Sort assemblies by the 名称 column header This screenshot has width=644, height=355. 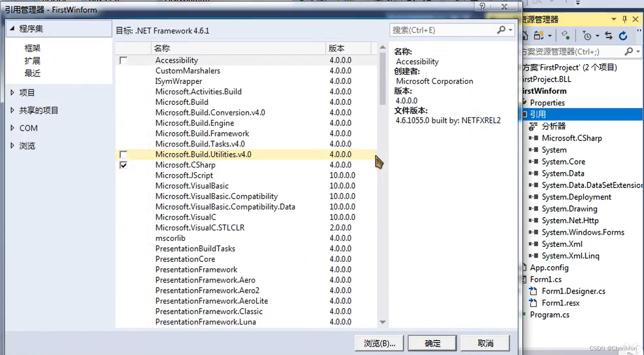point(239,48)
